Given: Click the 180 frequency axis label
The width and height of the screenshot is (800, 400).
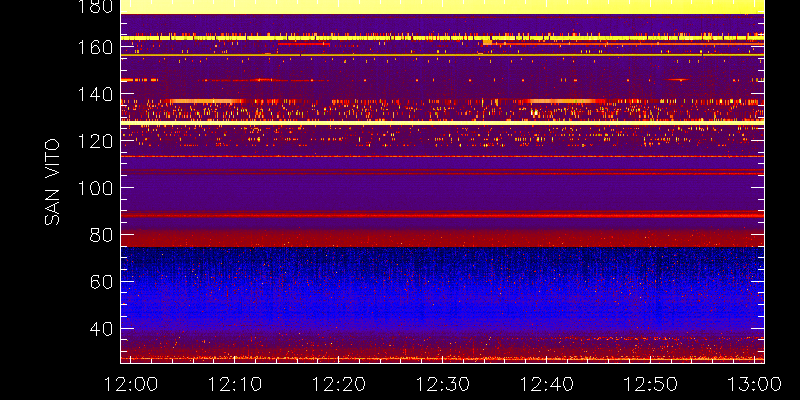Looking at the screenshot, I should point(95,7).
